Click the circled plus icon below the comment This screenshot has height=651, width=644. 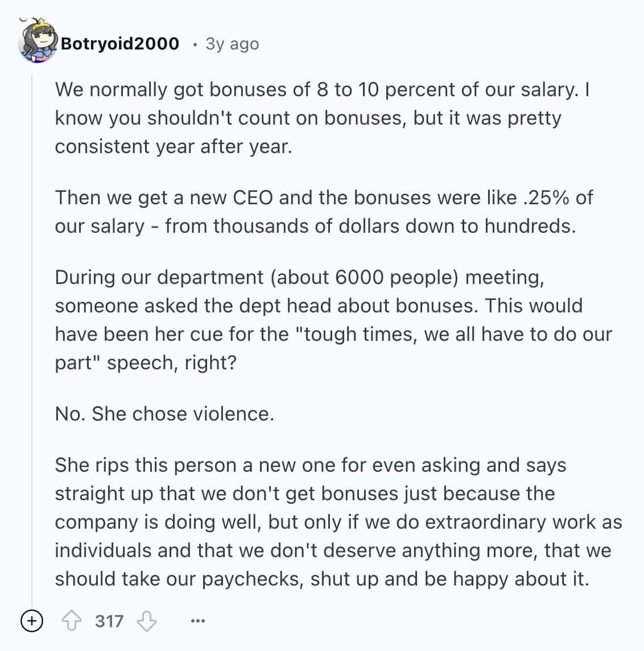(31, 621)
